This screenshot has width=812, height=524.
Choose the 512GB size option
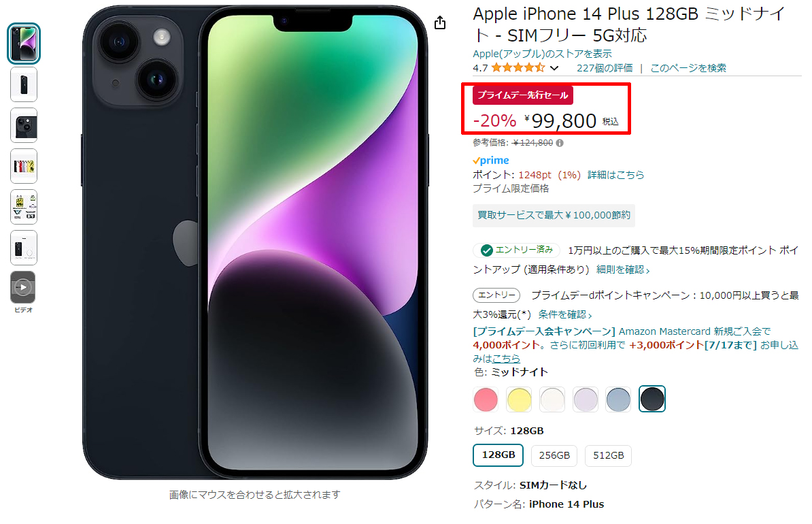(608, 455)
